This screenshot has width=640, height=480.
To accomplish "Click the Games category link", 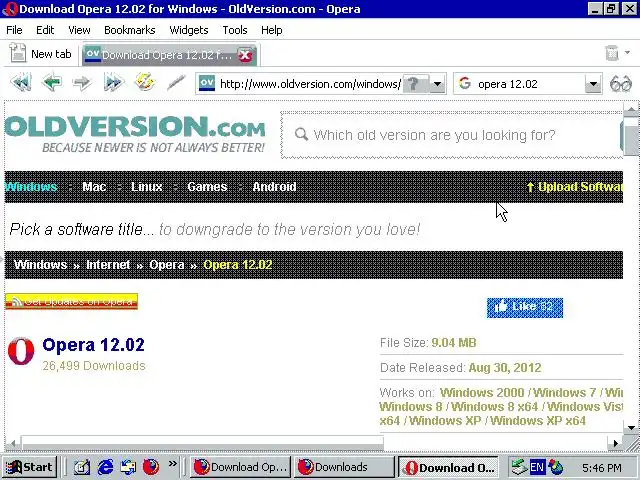I will [207, 187].
